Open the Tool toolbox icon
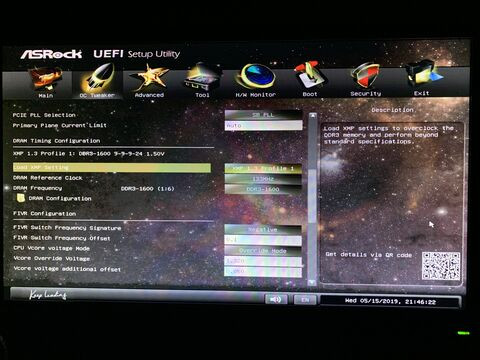The height and width of the screenshot is (360, 480). [x=202, y=78]
